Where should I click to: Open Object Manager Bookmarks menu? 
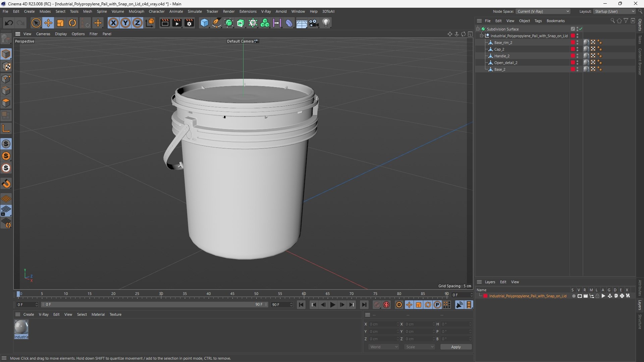[x=555, y=21]
